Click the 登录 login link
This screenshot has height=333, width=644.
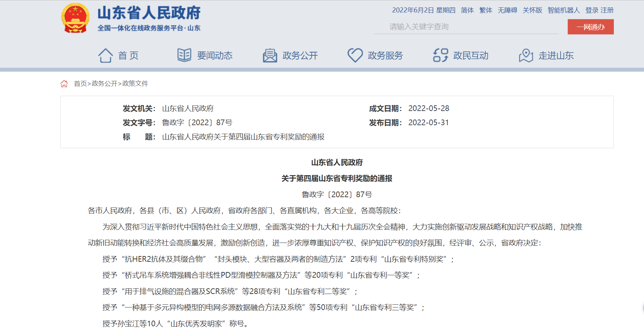(591, 10)
